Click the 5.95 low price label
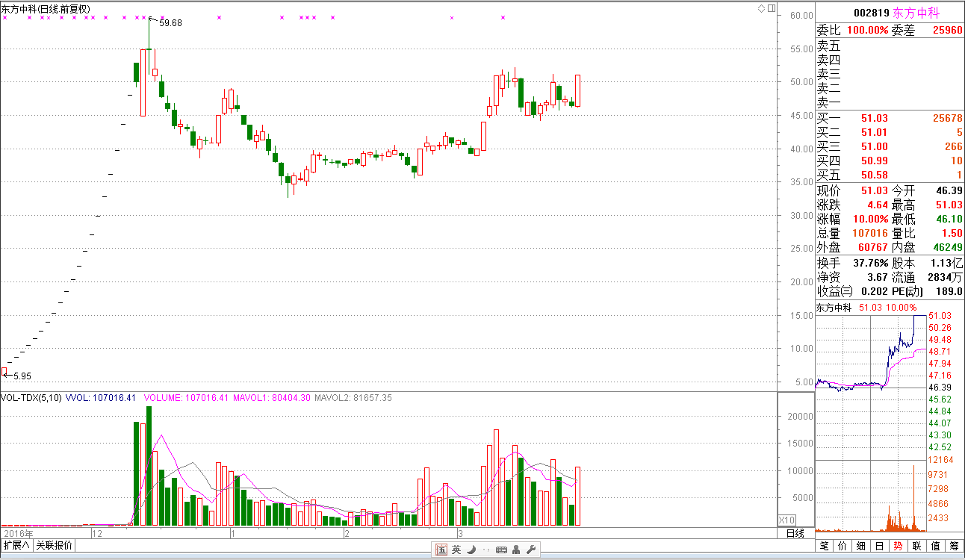Viewport: 965px width, 560px height. [22, 377]
